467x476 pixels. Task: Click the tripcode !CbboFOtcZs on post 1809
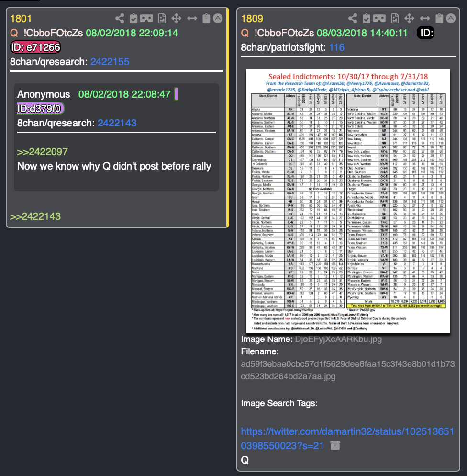coord(284,33)
